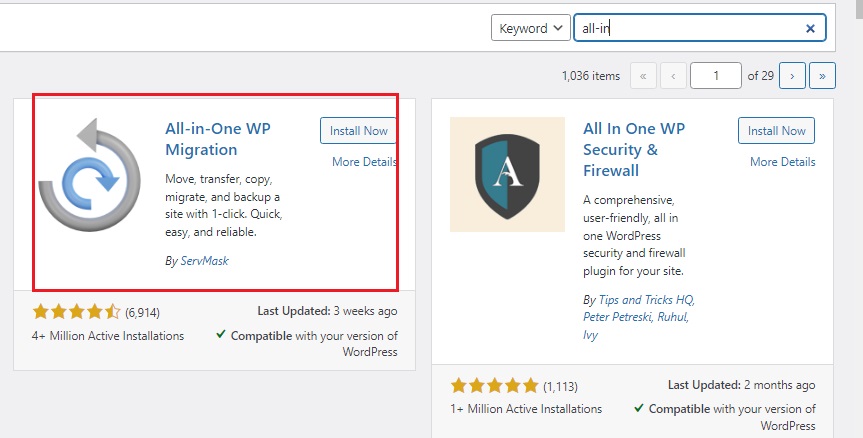Image resolution: width=863 pixels, height=438 pixels.
Task: Click 'Last Updated: 3 weeks ago' text
Action: tap(327, 311)
